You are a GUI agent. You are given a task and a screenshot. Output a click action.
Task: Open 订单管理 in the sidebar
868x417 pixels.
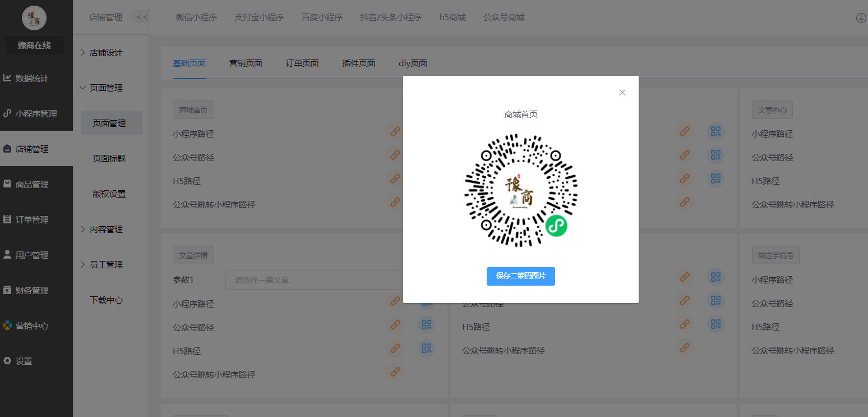point(32,219)
